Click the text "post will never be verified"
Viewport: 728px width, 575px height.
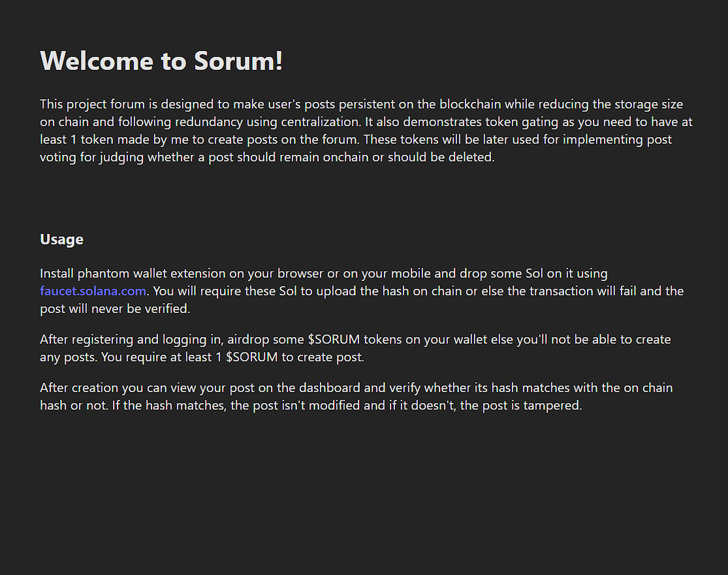(x=115, y=308)
